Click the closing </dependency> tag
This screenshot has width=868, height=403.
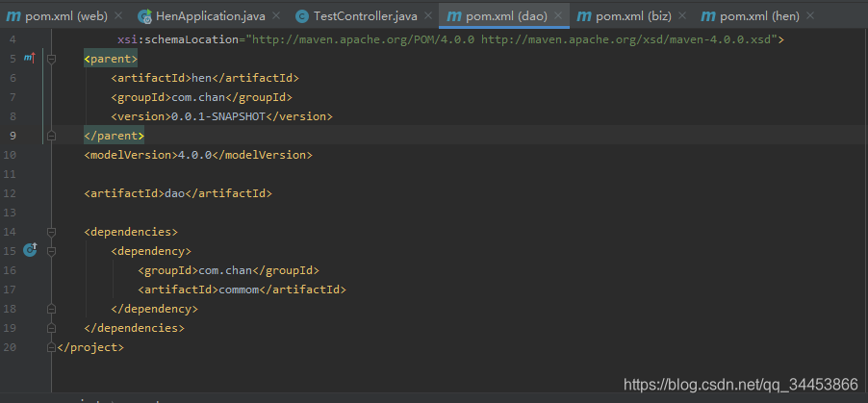coord(154,309)
